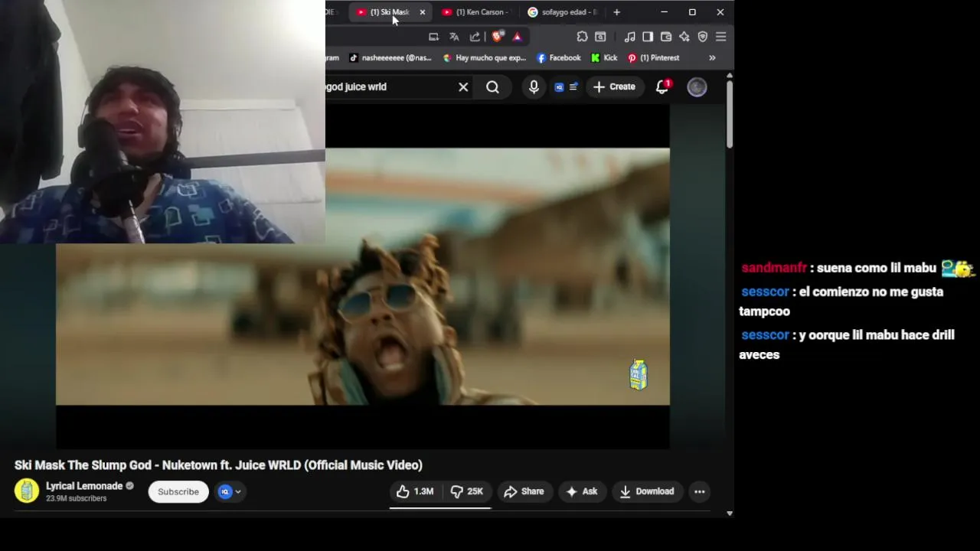980x551 pixels.
Task: Click the Share button below video
Action: coord(524,491)
